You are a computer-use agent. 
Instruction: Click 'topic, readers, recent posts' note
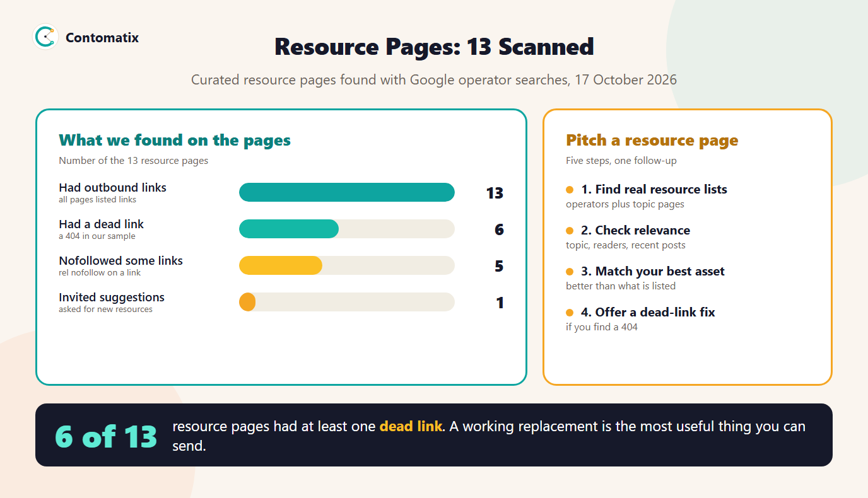pos(626,245)
